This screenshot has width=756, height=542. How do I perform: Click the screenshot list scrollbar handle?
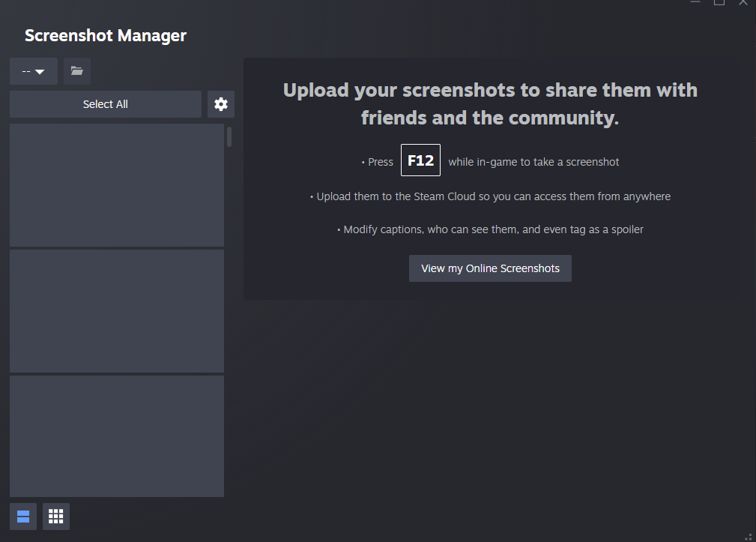[229, 136]
